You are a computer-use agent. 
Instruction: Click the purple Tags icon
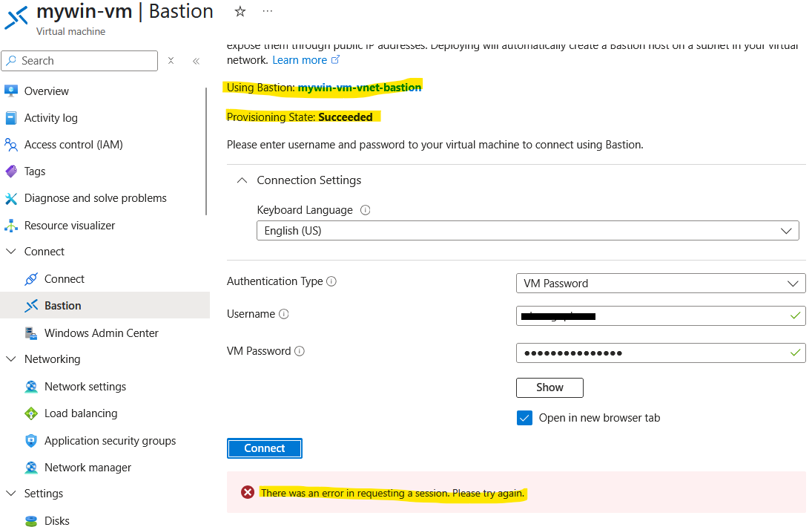pos(11,171)
